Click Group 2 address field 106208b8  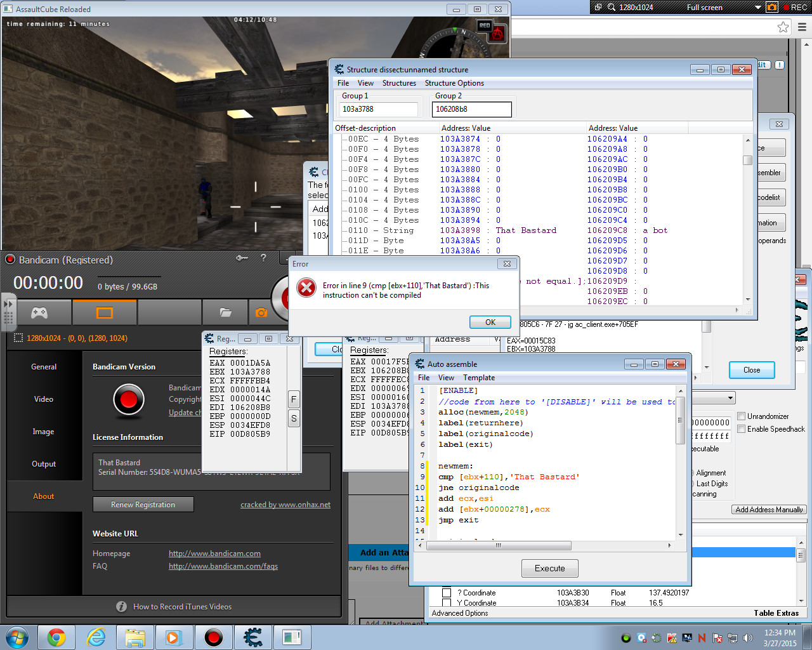[471, 109]
